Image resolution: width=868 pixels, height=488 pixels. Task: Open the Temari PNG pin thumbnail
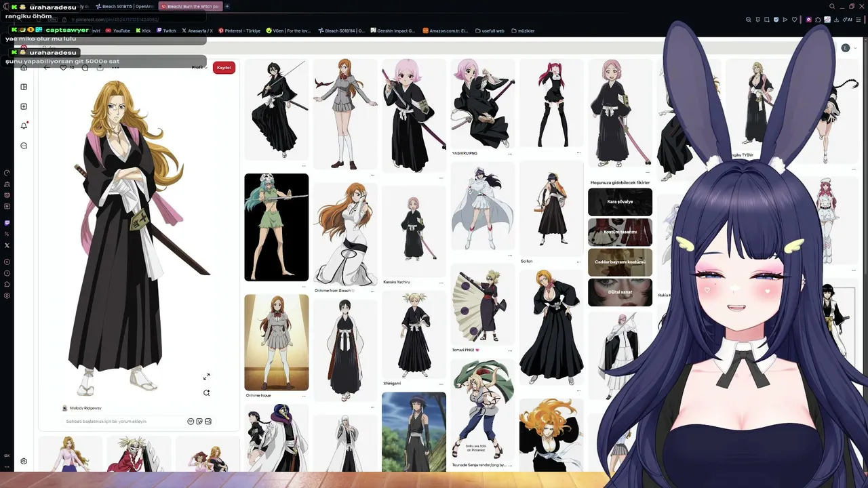[482, 304]
